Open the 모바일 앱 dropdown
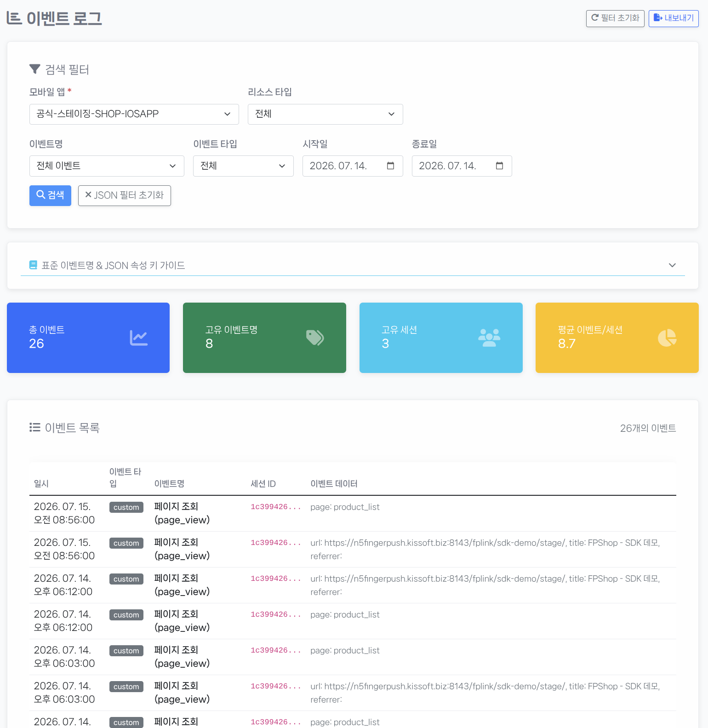The height and width of the screenshot is (728, 708). point(134,114)
